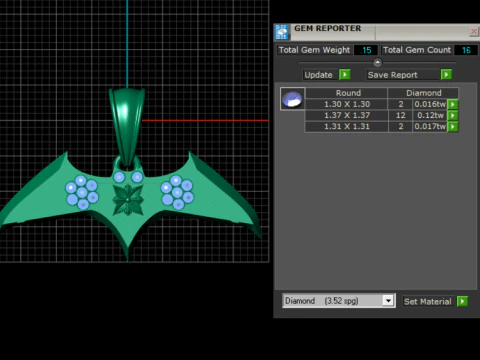Select the round gem thumbnail in the report

click(x=292, y=99)
